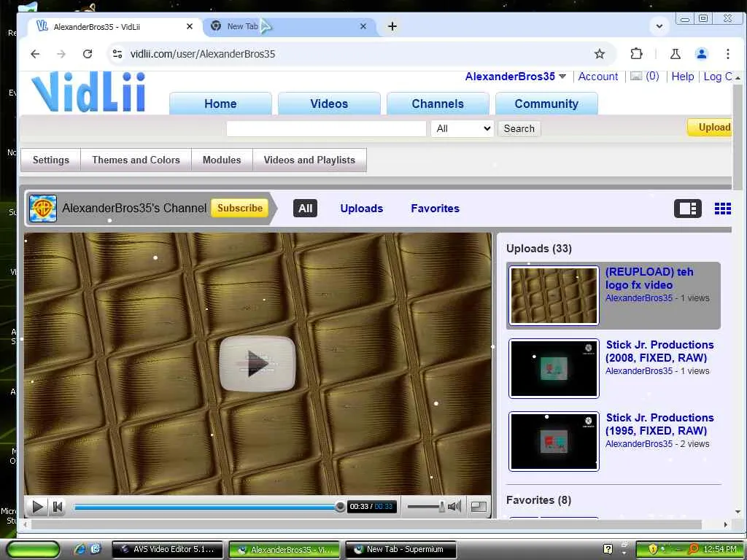Viewport: 747px width, 560px height.
Task: Open the Videos navigation tab
Action: (329, 104)
